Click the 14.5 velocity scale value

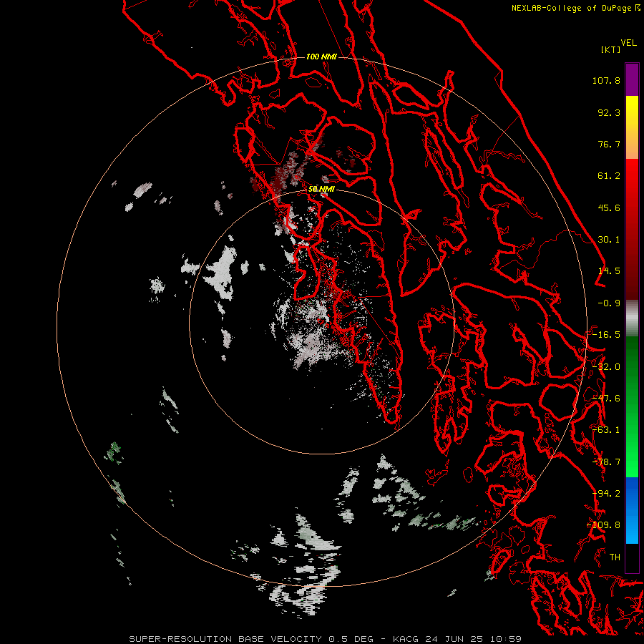pyautogui.click(x=609, y=271)
